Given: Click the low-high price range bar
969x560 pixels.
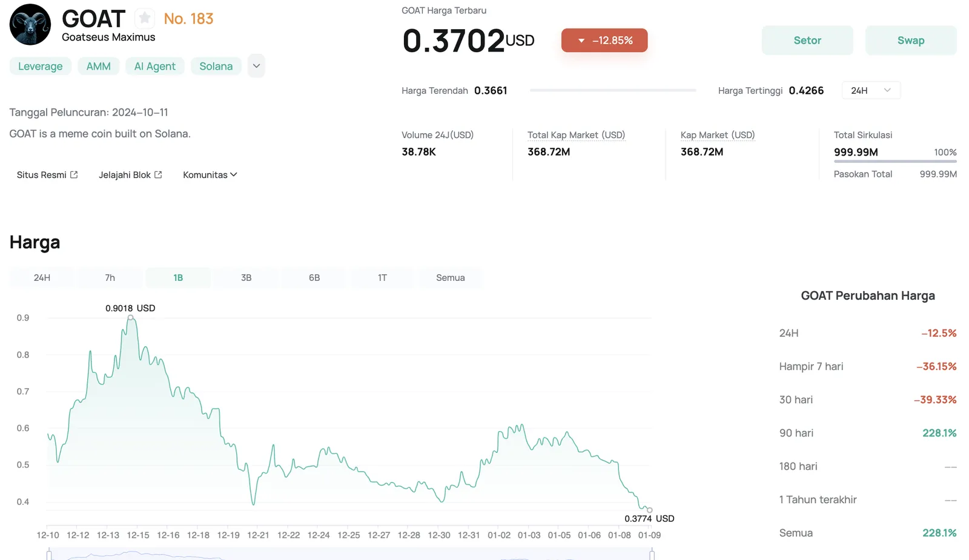Looking at the screenshot, I should pos(613,90).
